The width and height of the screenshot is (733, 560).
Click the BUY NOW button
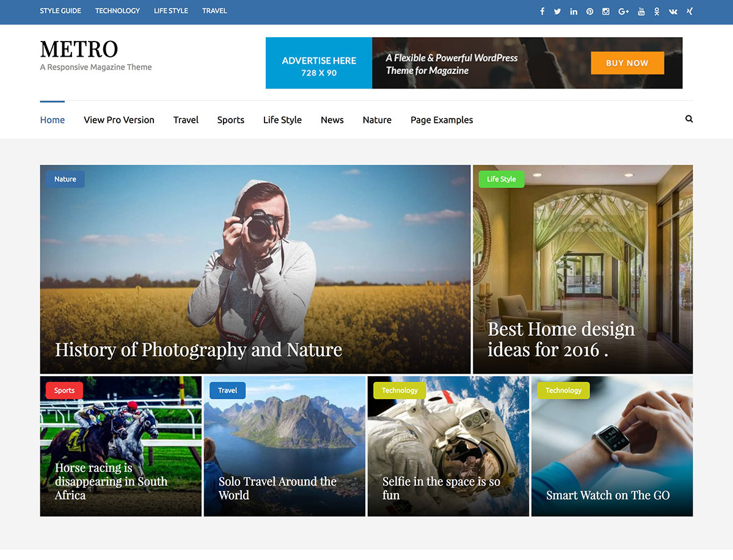(x=627, y=63)
